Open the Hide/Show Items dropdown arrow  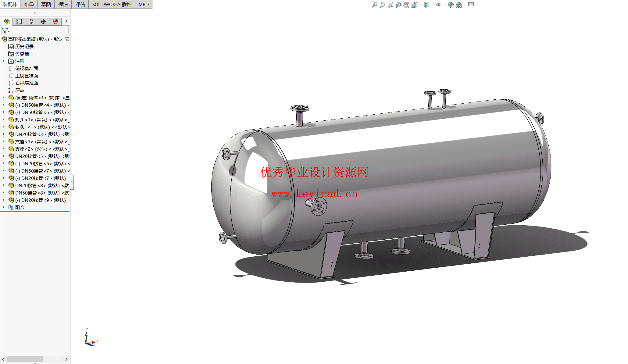click(444, 5)
